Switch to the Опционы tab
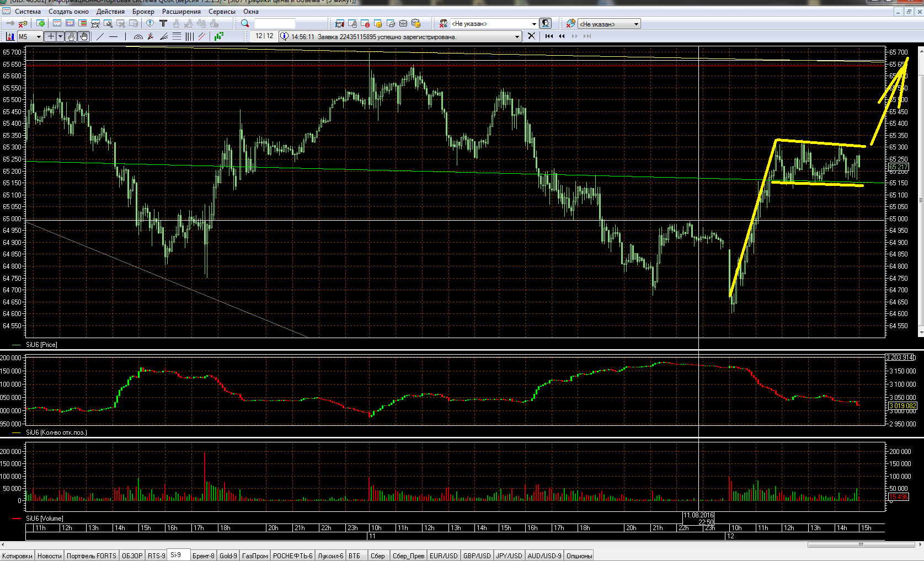 [579, 555]
